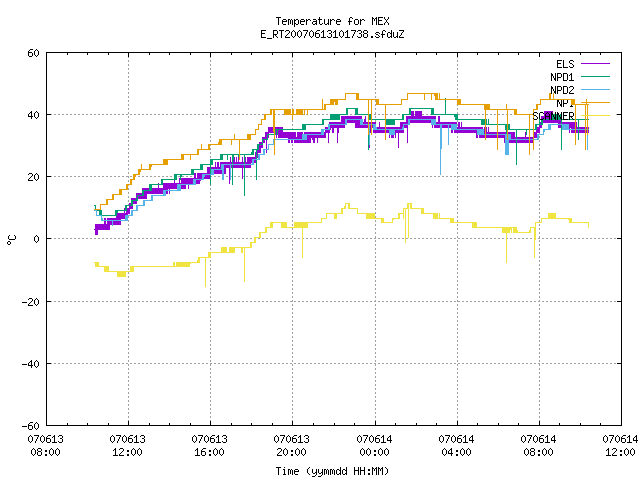Viewport: 640px width, 480px height.
Task: Click the y-axis label -20
Action: point(31,302)
